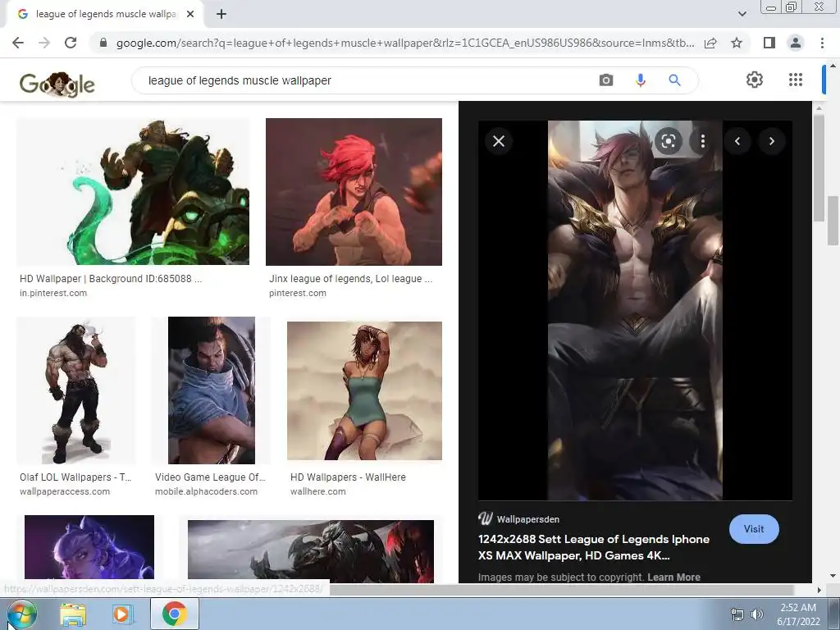Open purple character thumbnail at bottom
This screenshot has height=630, width=840.
tap(89, 547)
